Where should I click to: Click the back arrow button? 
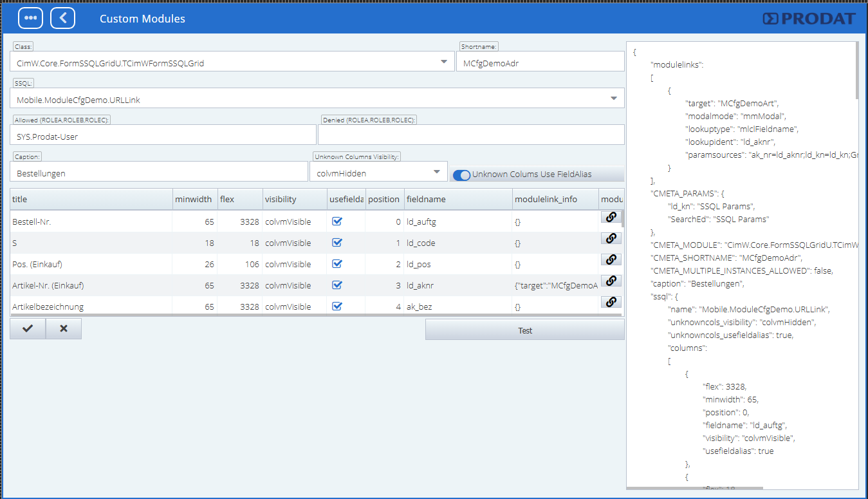[x=62, y=18]
